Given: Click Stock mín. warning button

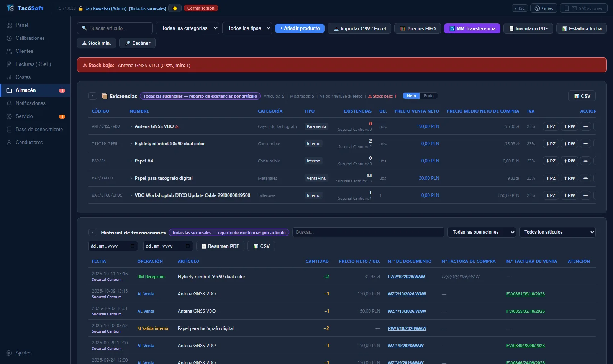Looking at the screenshot, I should 97,43.
